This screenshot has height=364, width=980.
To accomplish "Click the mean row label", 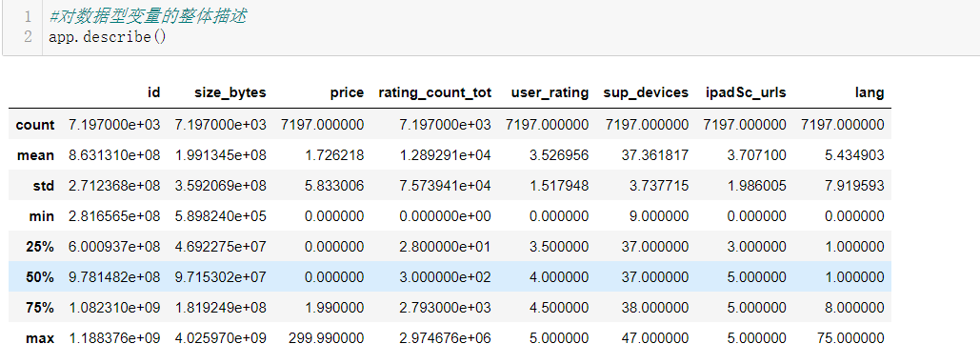I will point(36,155).
